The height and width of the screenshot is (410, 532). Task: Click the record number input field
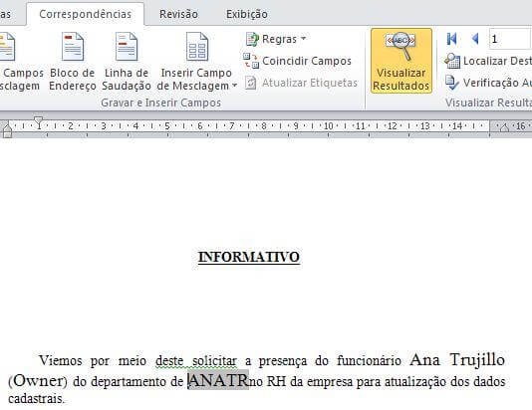(510, 39)
